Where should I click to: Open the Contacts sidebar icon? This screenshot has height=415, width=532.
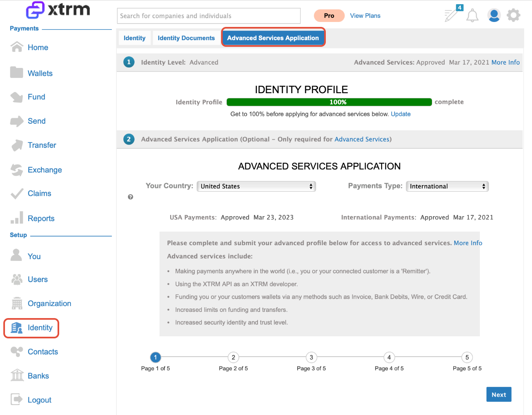click(x=17, y=352)
